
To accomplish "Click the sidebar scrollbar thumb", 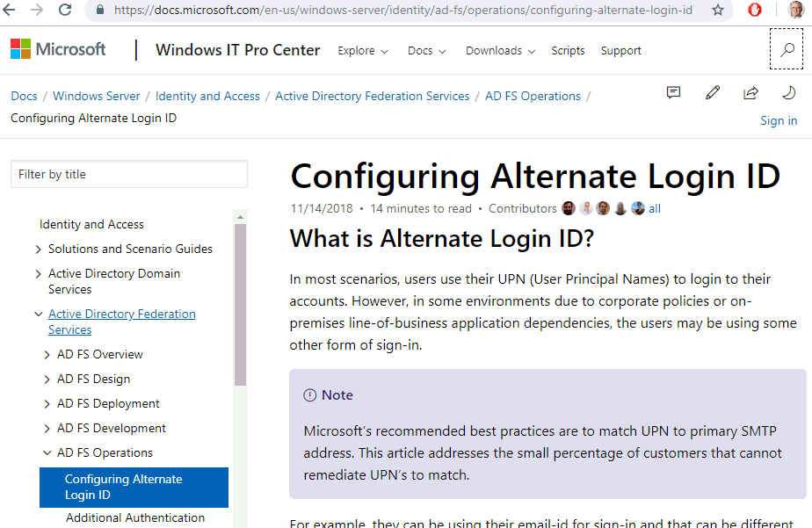I will [x=240, y=305].
